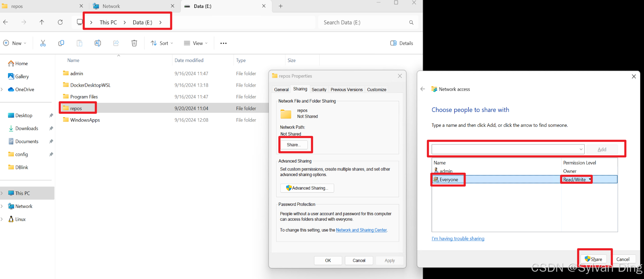
Task: Click the Paste clipboard icon
Action: [79, 43]
